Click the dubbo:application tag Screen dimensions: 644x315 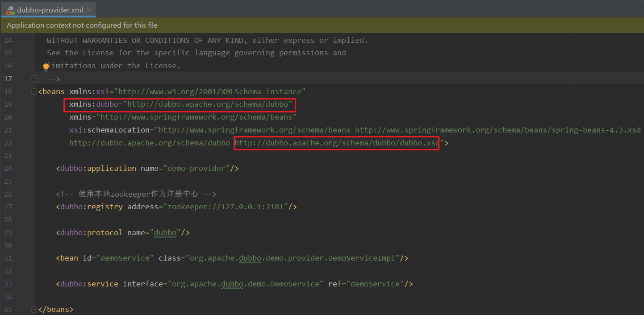pos(98,169)
